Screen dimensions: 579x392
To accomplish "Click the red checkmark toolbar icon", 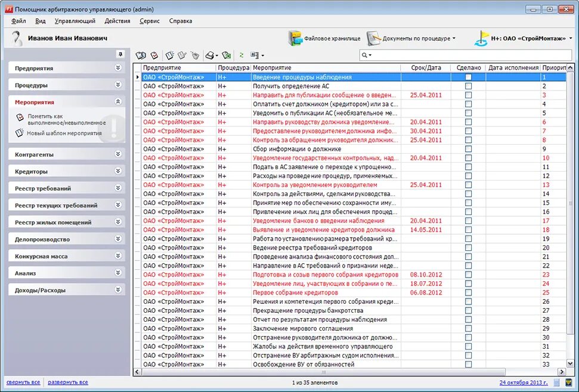I will click(x=154, y=55).
